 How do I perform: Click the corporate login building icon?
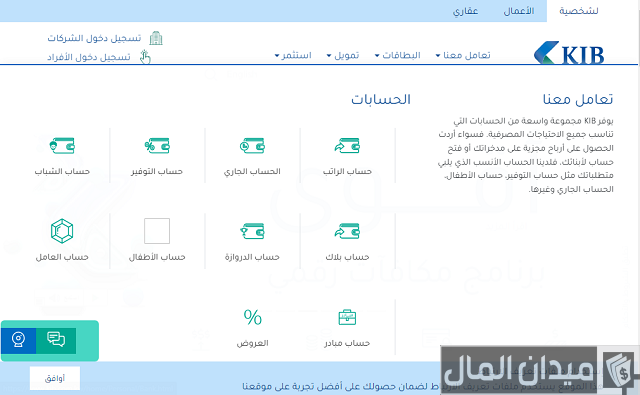156,38
